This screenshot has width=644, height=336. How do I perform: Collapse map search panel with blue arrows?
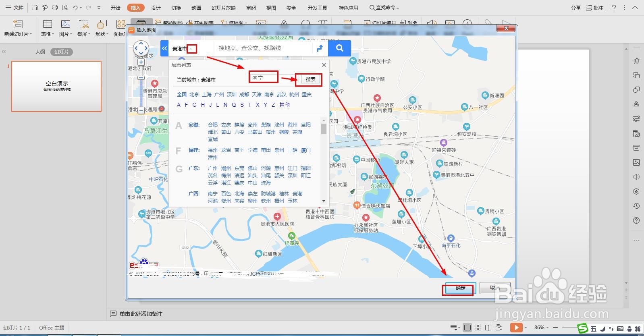coord(164,48)
